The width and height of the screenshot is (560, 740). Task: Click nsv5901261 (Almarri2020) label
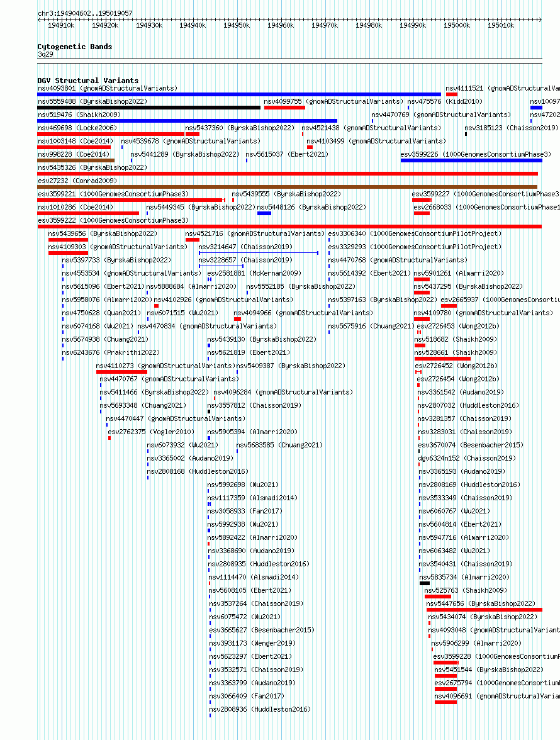tap(459, 273)
